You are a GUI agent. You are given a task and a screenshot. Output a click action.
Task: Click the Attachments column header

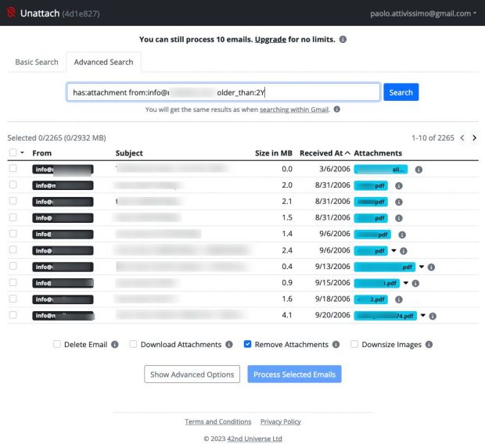[x=378, y=153]
